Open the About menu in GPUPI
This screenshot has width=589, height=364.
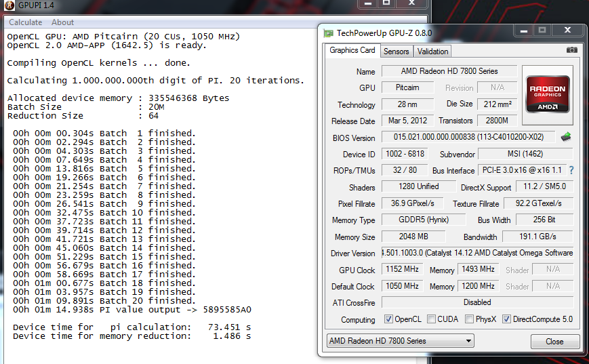pyautogui.click(x=63, y=22)
